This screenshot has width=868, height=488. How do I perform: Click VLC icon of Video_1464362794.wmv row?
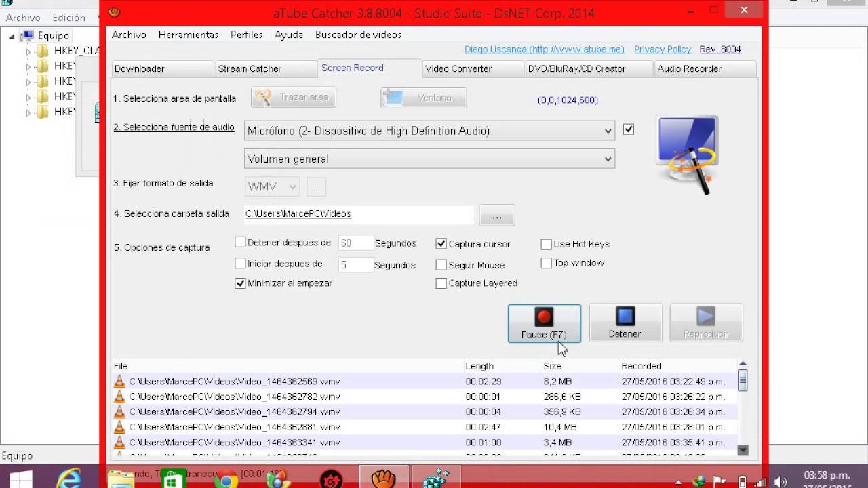pyautogui.click(x=119, y=412)
